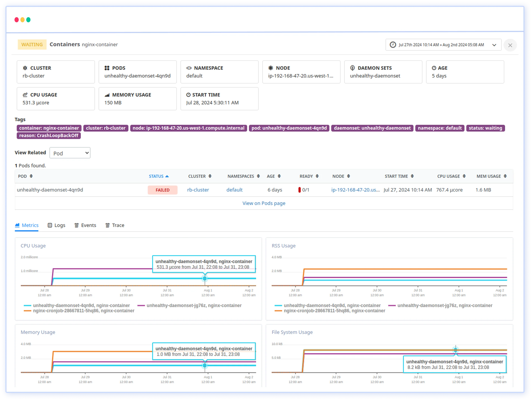Click the FAILED status badge

pyautogui.click(x=163, y=190)
